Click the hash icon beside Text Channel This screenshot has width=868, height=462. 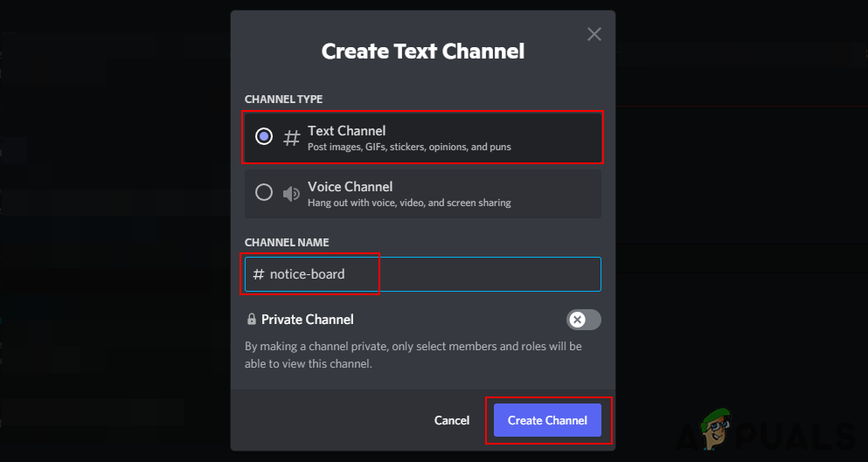tap(291, 137)
